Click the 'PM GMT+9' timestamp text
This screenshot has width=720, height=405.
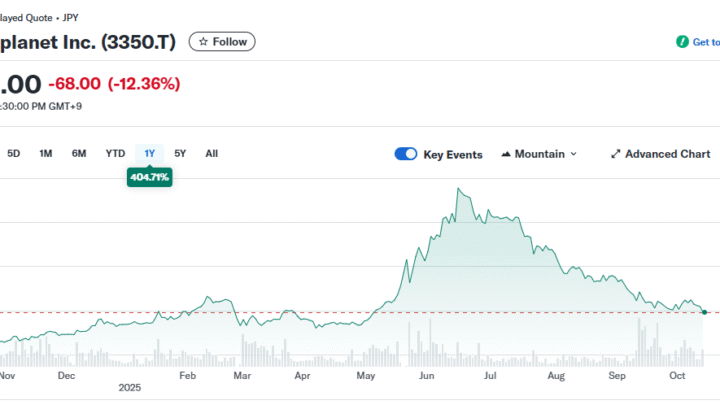pyautogui.click(x=56, y=106)
